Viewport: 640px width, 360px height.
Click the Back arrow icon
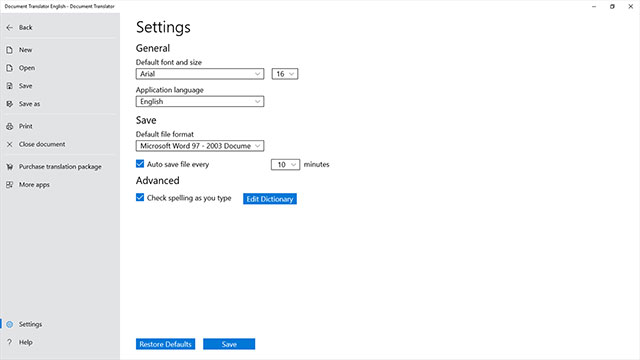[9, 28]
